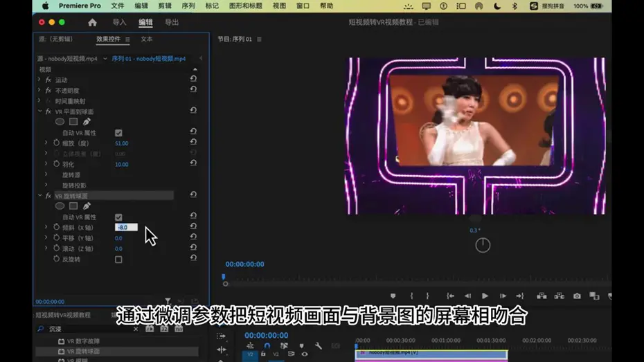644x362 pixels.
Task: Mark In point in Program monitor
Action: tap(411, 296)
